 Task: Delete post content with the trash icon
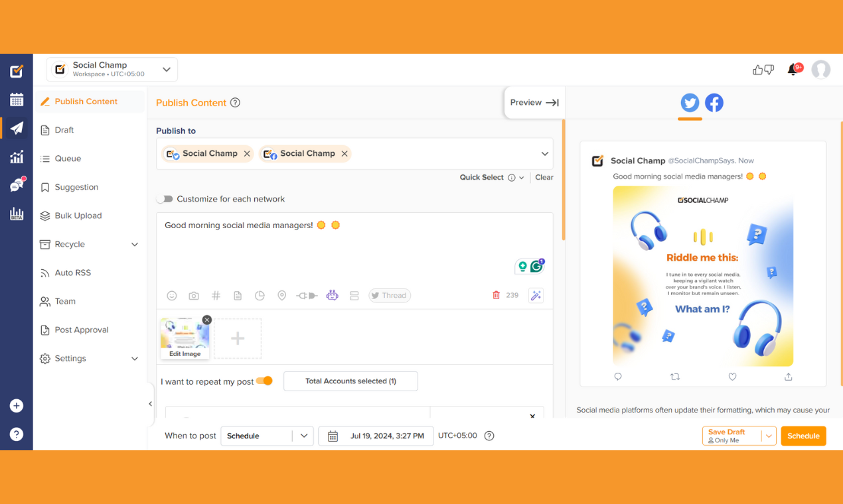[496, 295]
